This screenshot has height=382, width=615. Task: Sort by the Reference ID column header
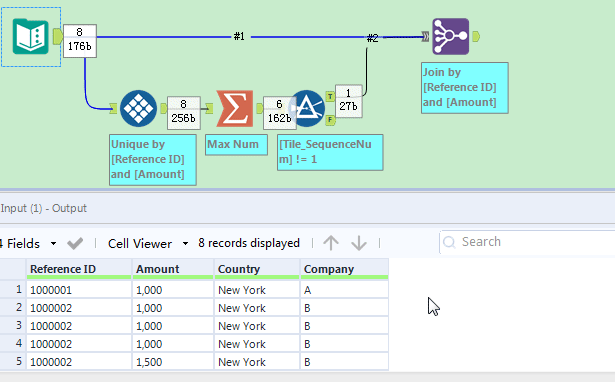pyautogui.click(x=78, y=269)
